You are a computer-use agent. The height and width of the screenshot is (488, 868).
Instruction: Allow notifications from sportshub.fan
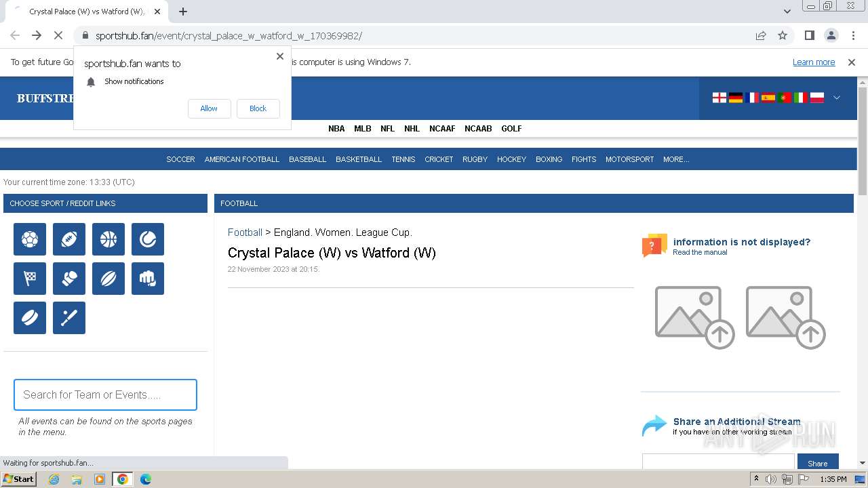coord(209,108)
